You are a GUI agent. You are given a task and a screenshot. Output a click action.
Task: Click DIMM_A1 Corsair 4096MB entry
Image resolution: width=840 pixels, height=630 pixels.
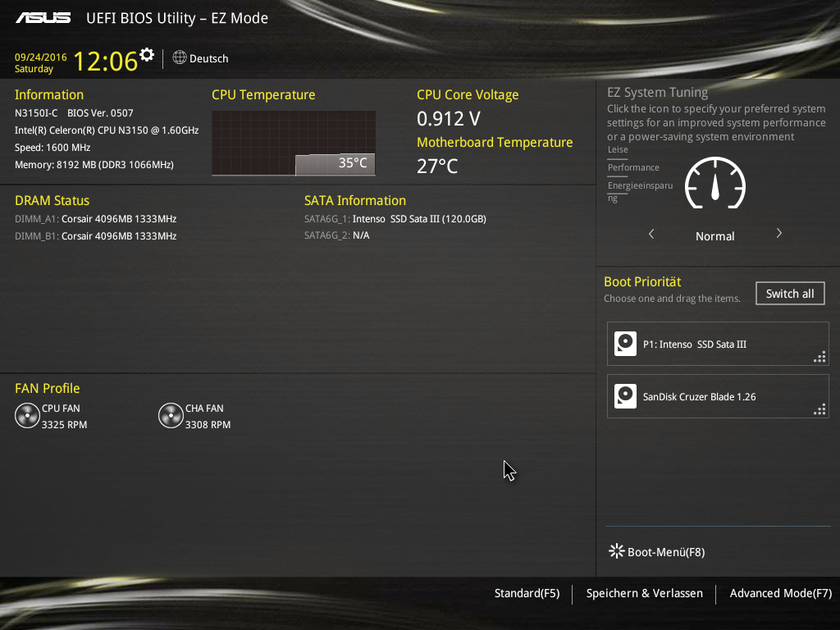(95, 218)
